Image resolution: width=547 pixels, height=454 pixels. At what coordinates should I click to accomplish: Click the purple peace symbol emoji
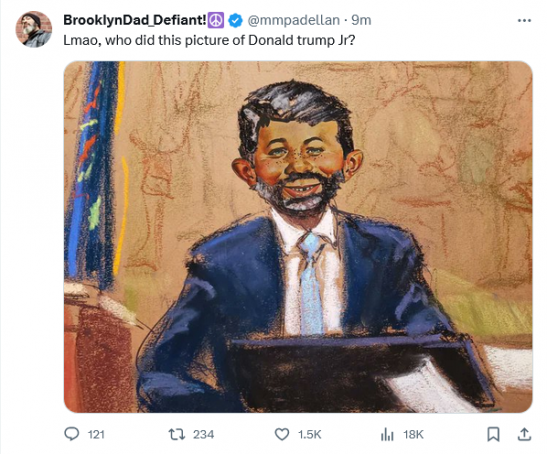pos(216,20)
